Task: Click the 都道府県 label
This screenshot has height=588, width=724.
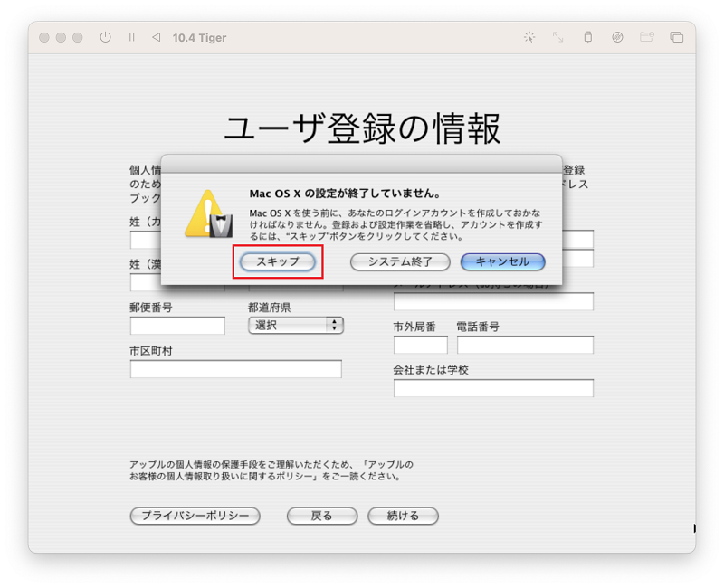Action: pos(270,308)
